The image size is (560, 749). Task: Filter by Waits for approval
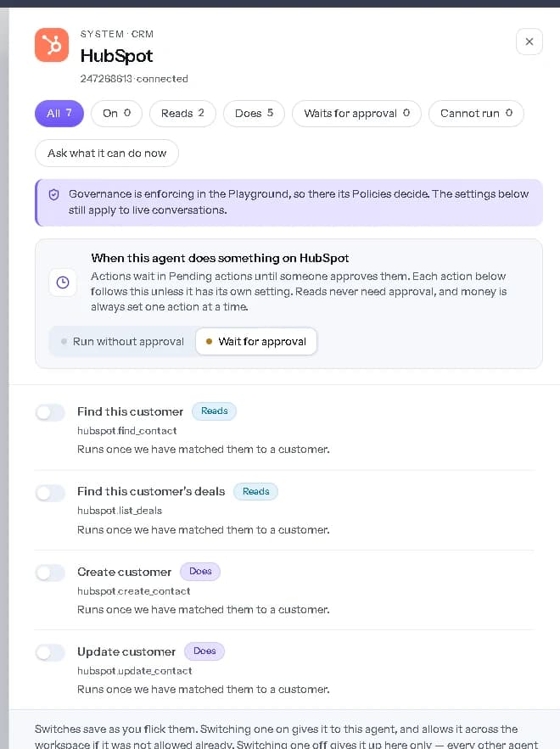(356, 114)
